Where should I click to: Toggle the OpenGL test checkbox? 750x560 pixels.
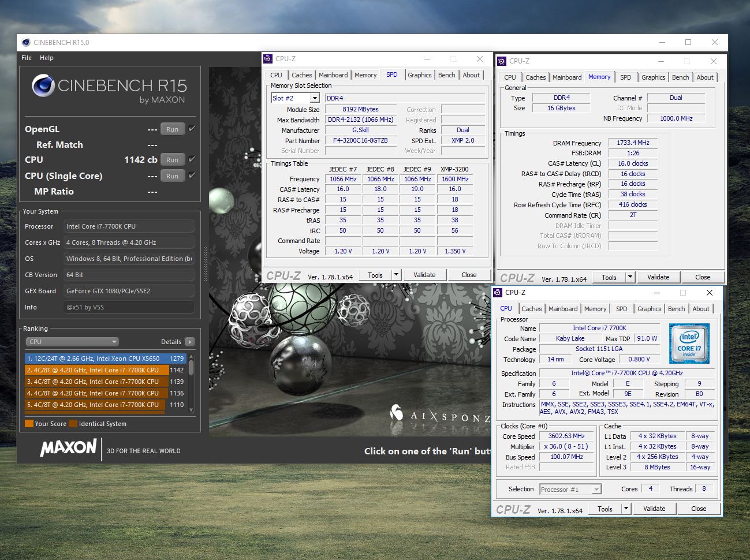point(192,129)
